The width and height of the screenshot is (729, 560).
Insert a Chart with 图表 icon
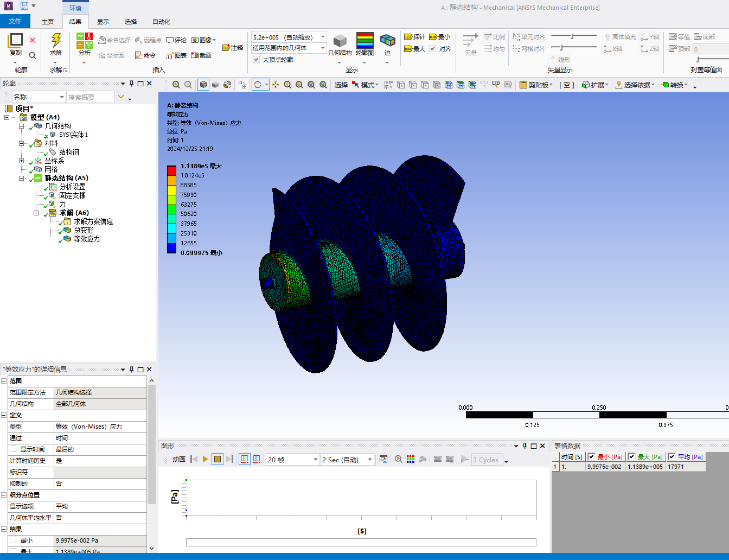(176, 55)
